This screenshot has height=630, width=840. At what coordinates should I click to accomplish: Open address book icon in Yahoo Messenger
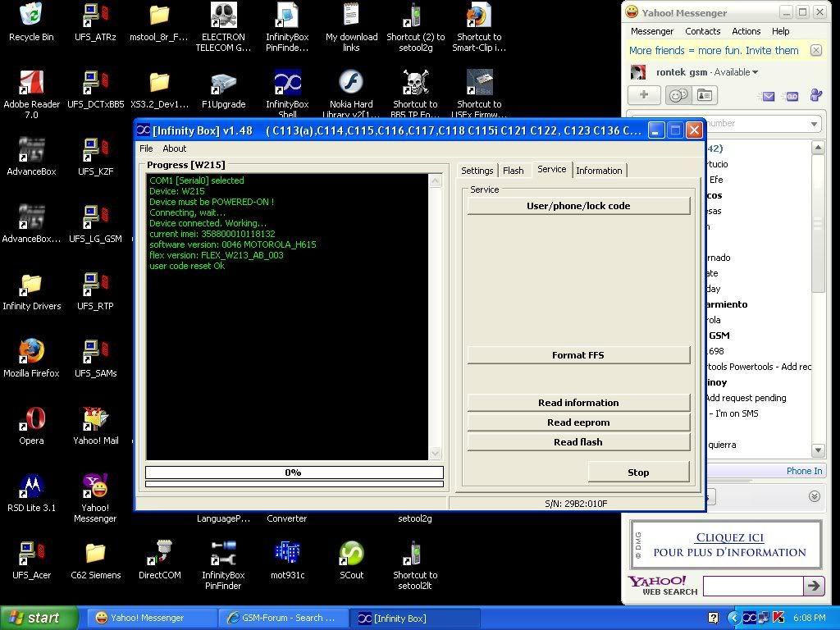coord(705,95)
